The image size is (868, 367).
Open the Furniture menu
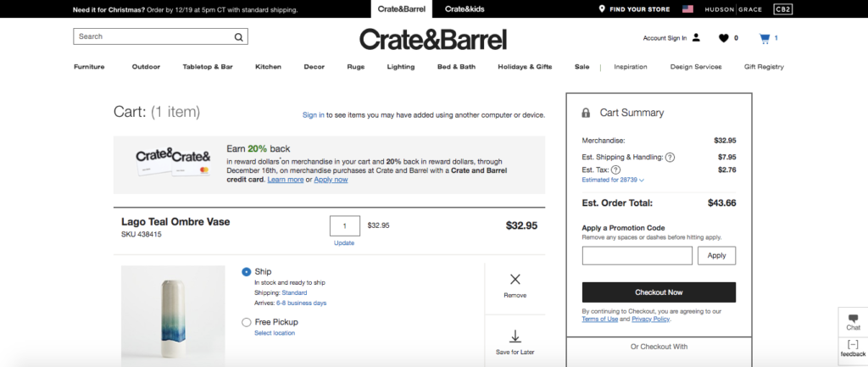(89, 67)
